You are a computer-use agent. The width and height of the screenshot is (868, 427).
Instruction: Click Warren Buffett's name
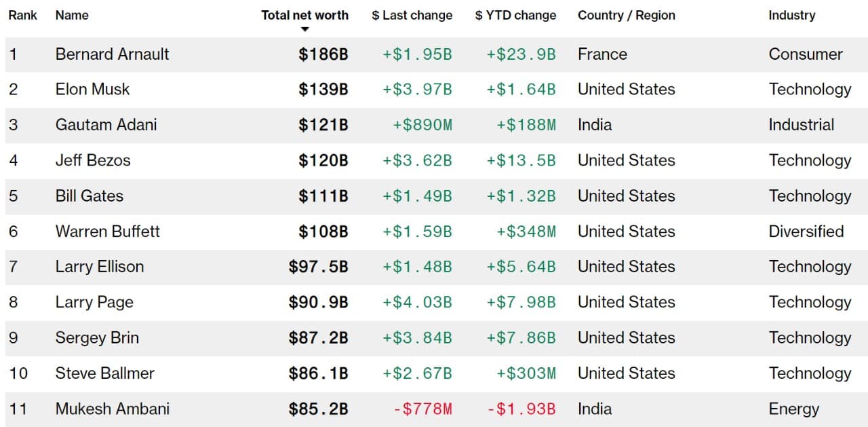[108, 231]
